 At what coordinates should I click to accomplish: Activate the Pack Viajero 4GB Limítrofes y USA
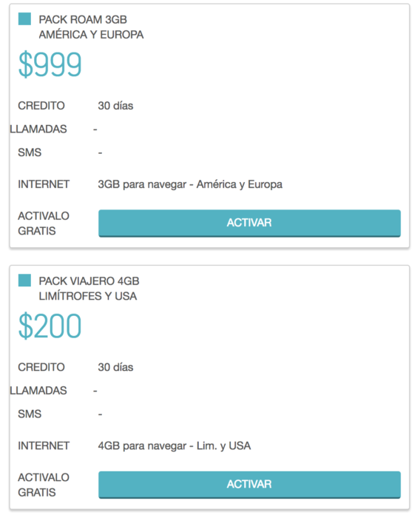click(x=249, y=484)
